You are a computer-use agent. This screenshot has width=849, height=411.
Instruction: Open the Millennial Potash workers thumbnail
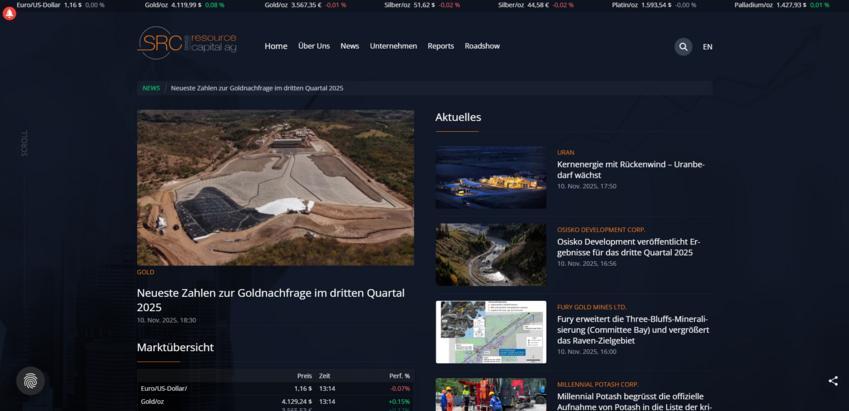coord(491,394)
